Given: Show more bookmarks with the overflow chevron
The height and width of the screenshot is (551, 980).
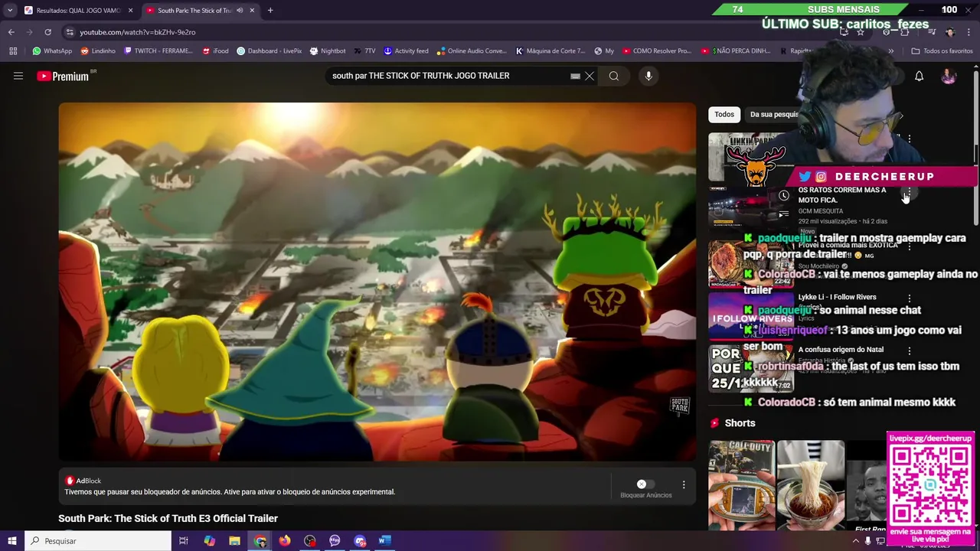Looking at the screenshot, I should pyautogui.click(x=890, y=51).
